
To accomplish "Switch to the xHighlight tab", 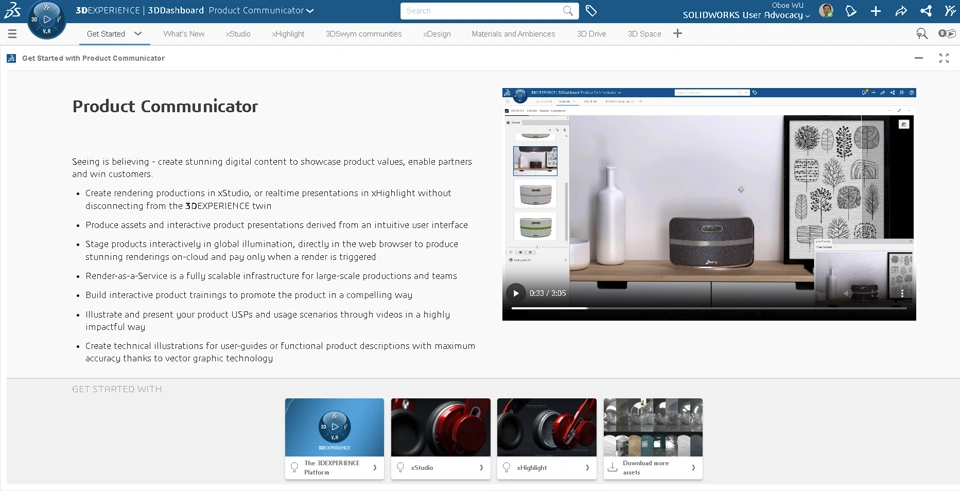I will pos(288,34).
